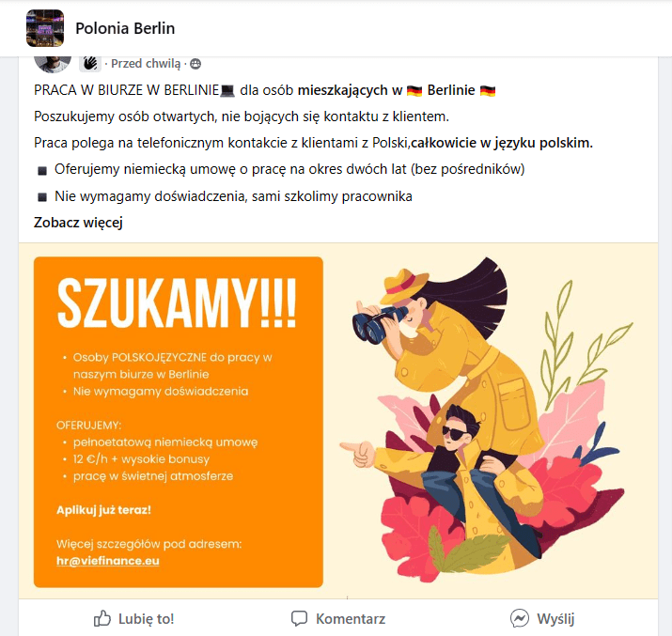The width and height of the screenshot is (672, 636).
Task: Click the hr@viefinance.eu email address
Action: click(107, 561)
